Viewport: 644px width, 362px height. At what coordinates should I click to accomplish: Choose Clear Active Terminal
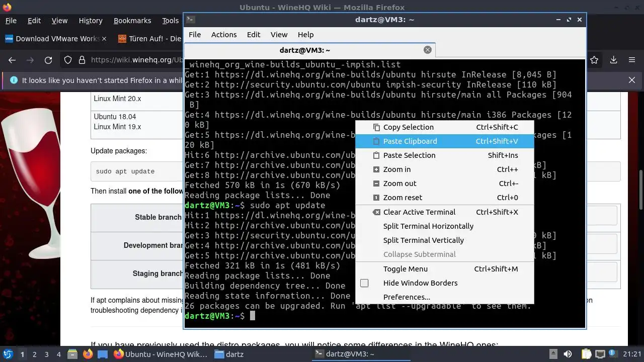(445, 212)
